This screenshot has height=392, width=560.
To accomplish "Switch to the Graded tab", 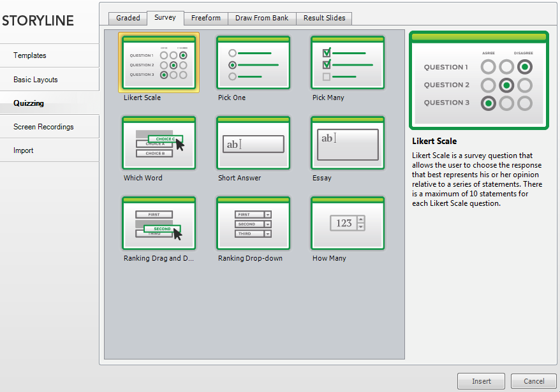I will click(x=127, y=18).
